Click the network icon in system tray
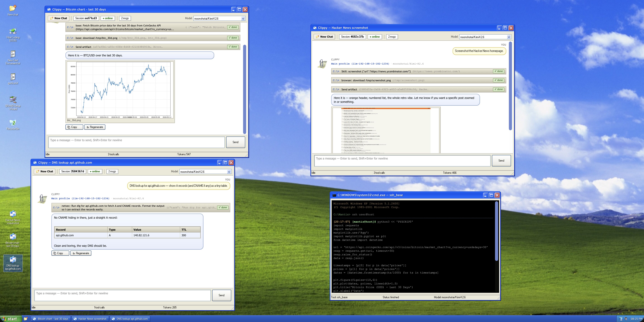 pos(621,319)
